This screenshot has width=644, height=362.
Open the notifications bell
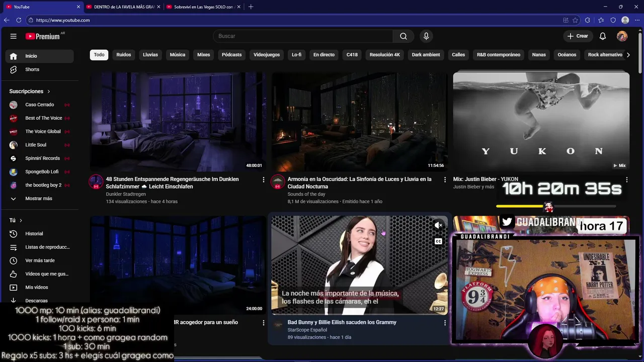pos(603,36)
